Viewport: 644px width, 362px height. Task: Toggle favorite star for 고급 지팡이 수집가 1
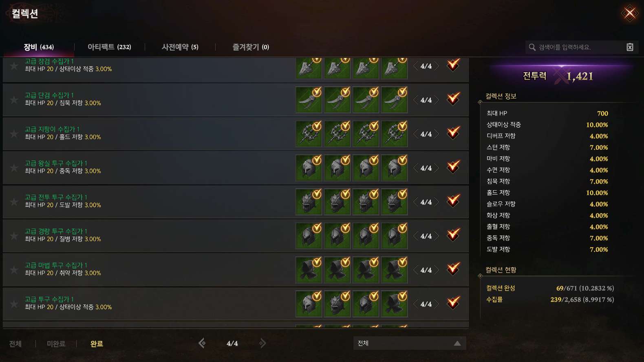[14, 134]
